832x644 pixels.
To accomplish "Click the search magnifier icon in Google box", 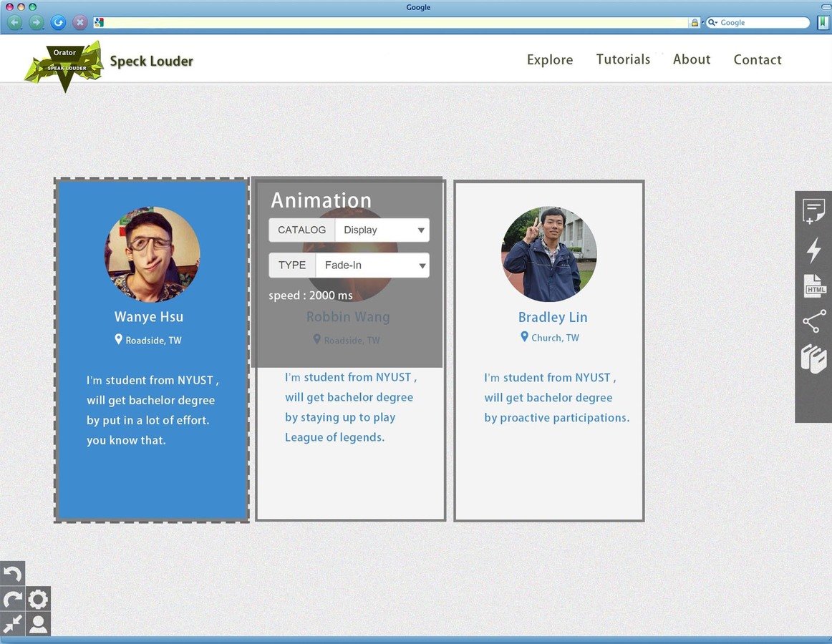I will (x=712, y=22).
